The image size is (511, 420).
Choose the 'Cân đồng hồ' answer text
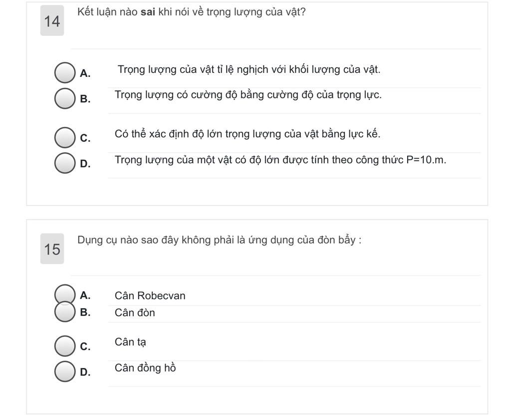[x=145, y=368]
